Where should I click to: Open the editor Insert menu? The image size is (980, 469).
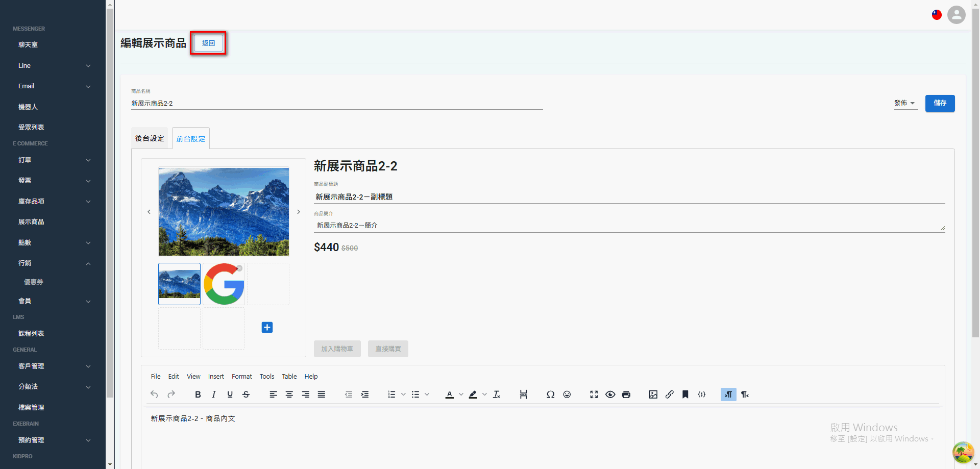click(x=216, y=377)
